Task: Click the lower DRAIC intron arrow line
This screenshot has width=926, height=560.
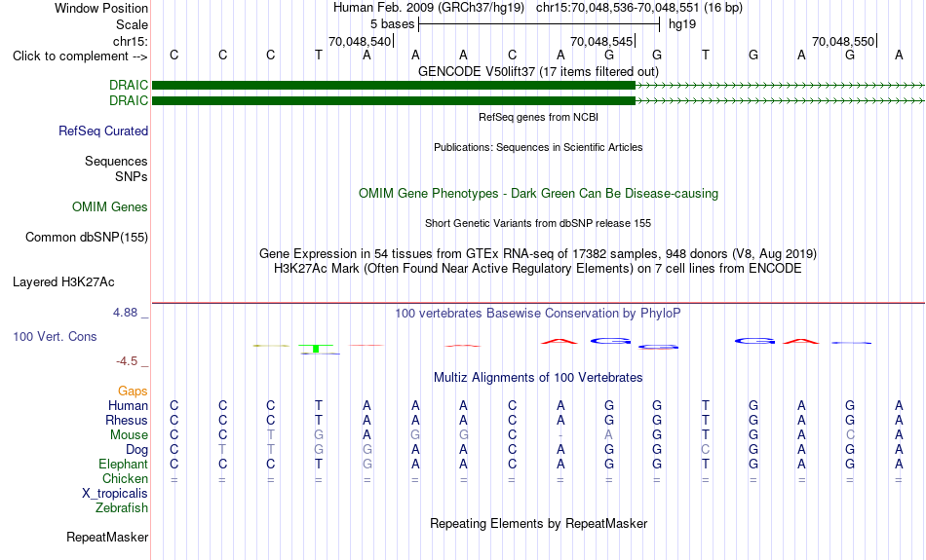Action: 780,101
